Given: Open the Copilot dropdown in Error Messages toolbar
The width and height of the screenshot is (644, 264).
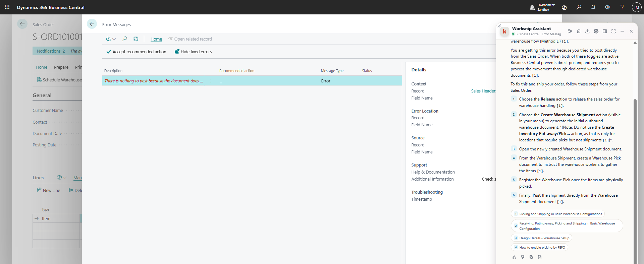Looking at the screenshot, I should click(x=111, y=39).
